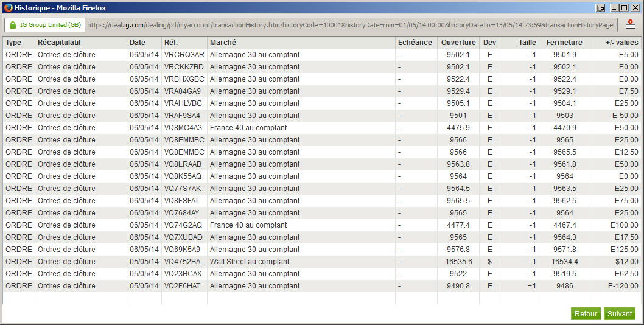Click the green padlock security icon
The width and height of the screenshot is (644, 325).
(x=13, y=25)
